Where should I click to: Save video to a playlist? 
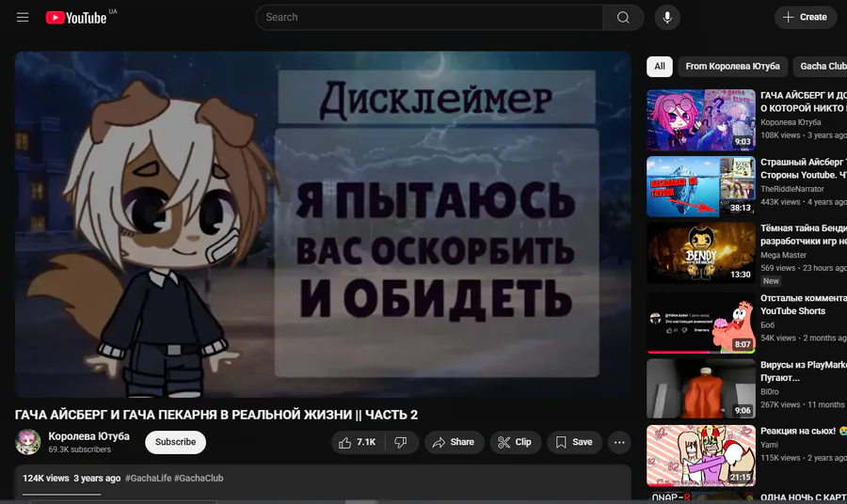point(574,443)
